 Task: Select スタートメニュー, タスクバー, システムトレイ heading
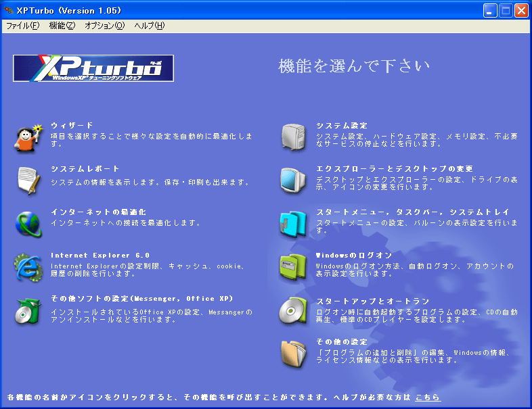click(413, 212)
